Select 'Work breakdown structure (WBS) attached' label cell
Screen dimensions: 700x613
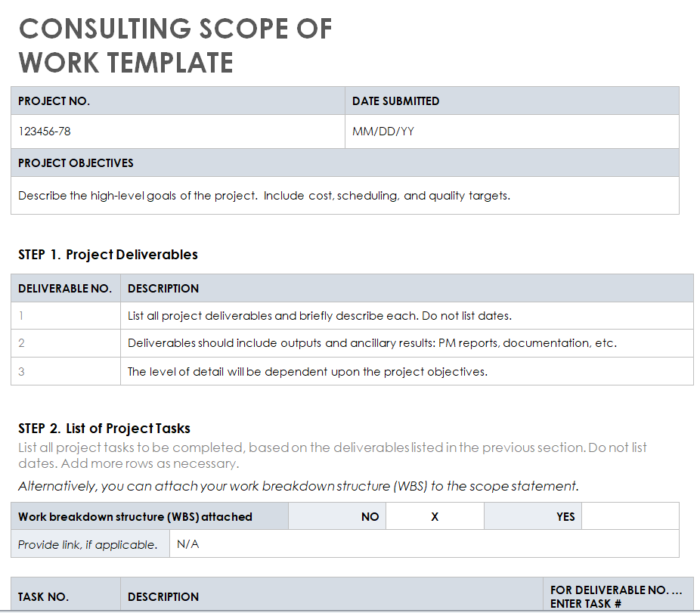pos(149,517)
